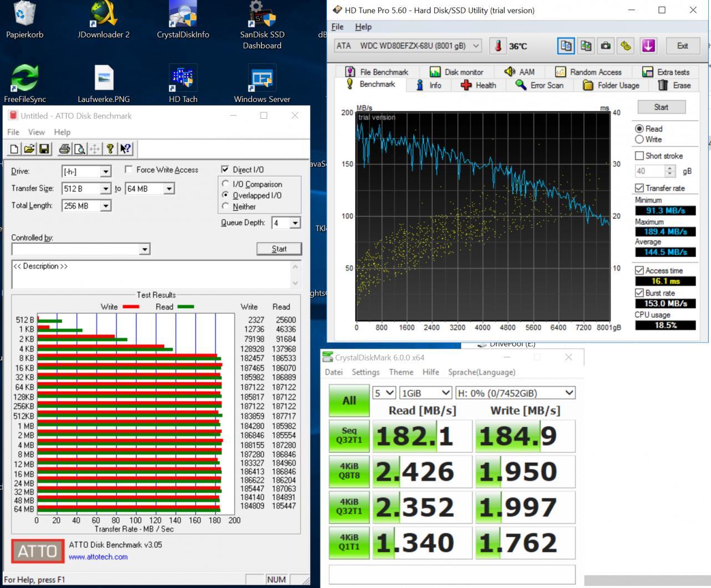Viewport: 711px width, 588px height.
Task: Switch to the Health tab in HD Tune
Action: click(478, 85)
